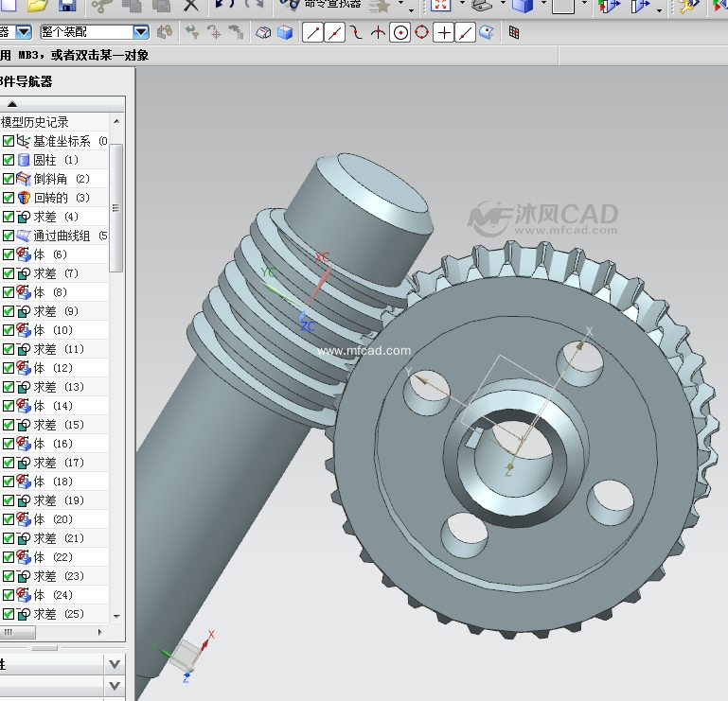Select the 模型历史记录 tree node
This screenshot has width=728, height=701.
click(35, 122)
